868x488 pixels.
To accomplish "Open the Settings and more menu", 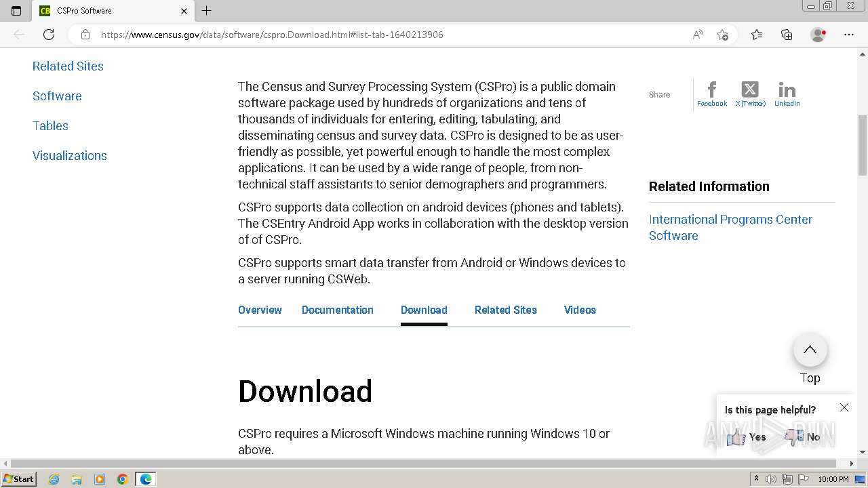I will (x=848, y=35).
